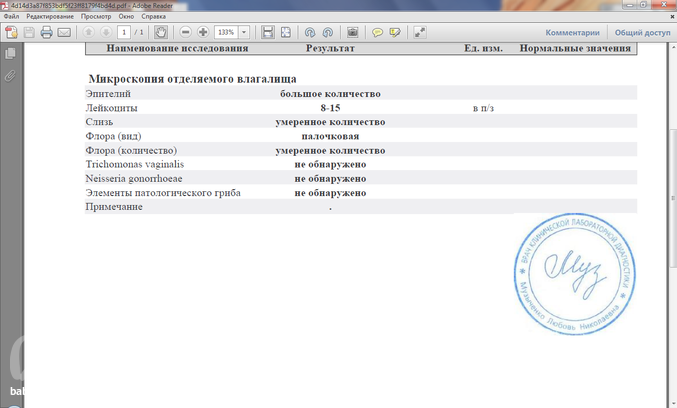This screenshot has height=408, width=677.
Task: Click the vertical scrollbar on the right
Action: click(x=671, y=150)
